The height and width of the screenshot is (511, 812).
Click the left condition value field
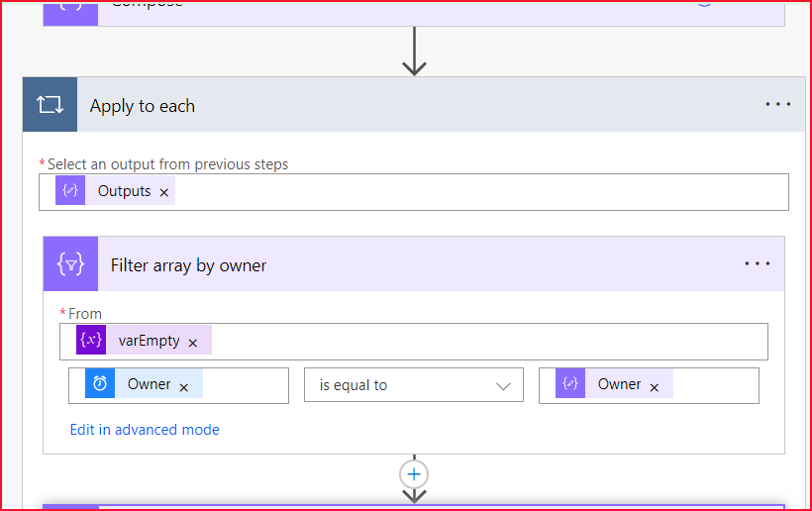178,385
